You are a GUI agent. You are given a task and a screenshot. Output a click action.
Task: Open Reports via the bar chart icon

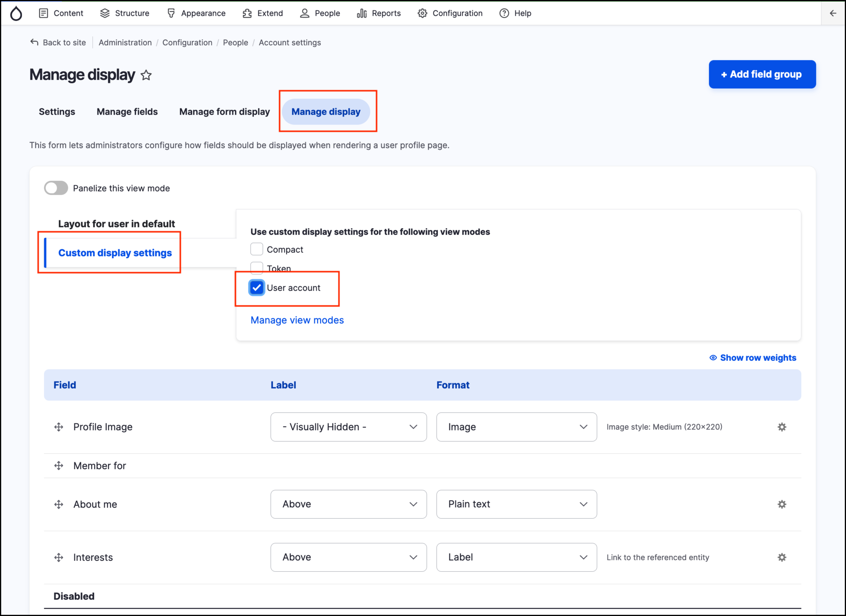pyautogui.click(x=361, y=13)
